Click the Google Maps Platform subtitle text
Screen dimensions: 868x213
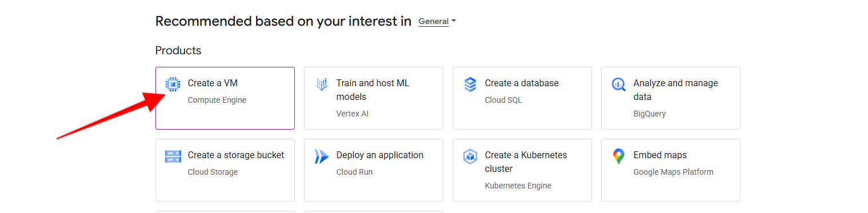point(674,172)
